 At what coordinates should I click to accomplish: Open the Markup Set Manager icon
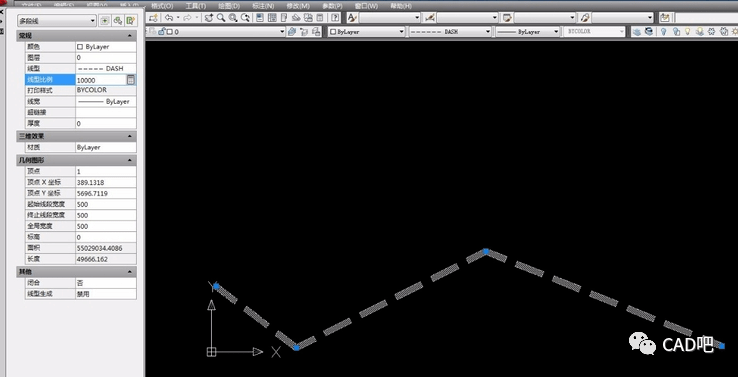coord(308,18)
